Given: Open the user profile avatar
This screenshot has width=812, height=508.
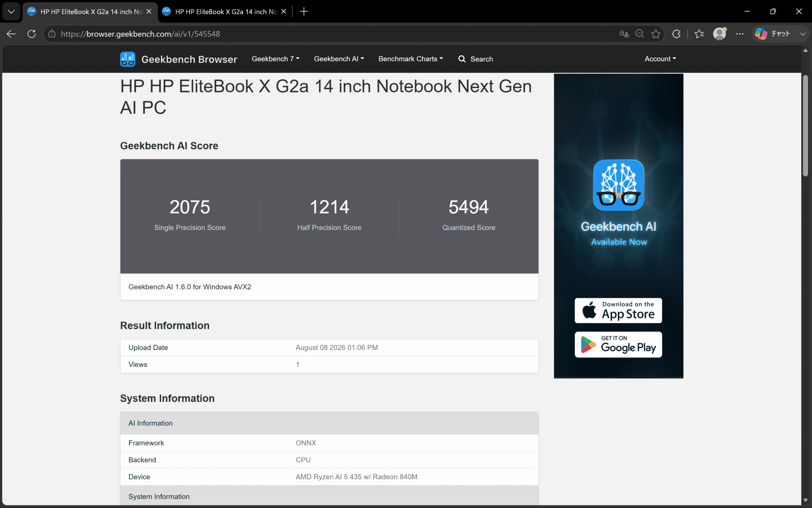Looking at the screenshot, I should (x=719, y=34).
